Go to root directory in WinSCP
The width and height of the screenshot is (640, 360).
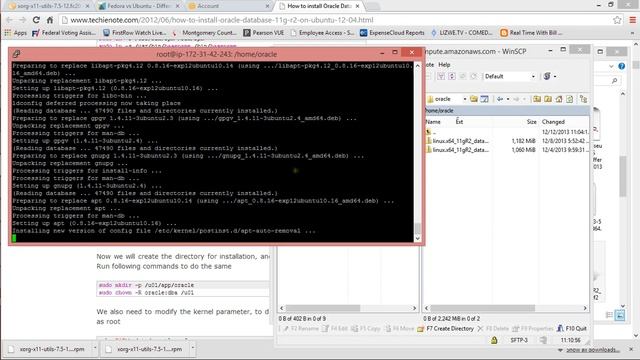(548, 99)
